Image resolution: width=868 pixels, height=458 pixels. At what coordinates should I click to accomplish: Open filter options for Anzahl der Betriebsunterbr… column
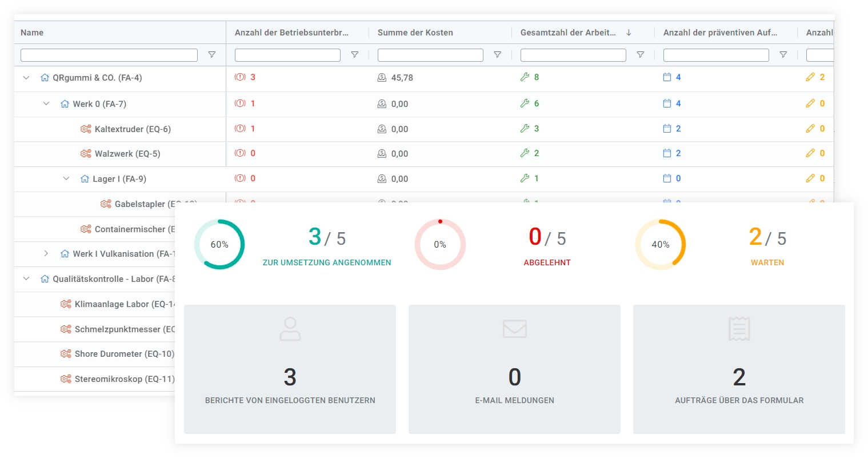click(x=355, y=55)
